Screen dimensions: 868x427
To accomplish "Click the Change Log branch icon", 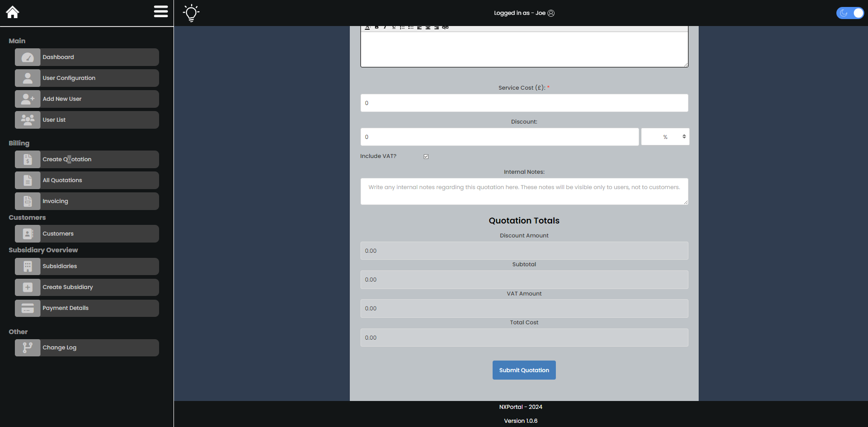I will 27,348.
